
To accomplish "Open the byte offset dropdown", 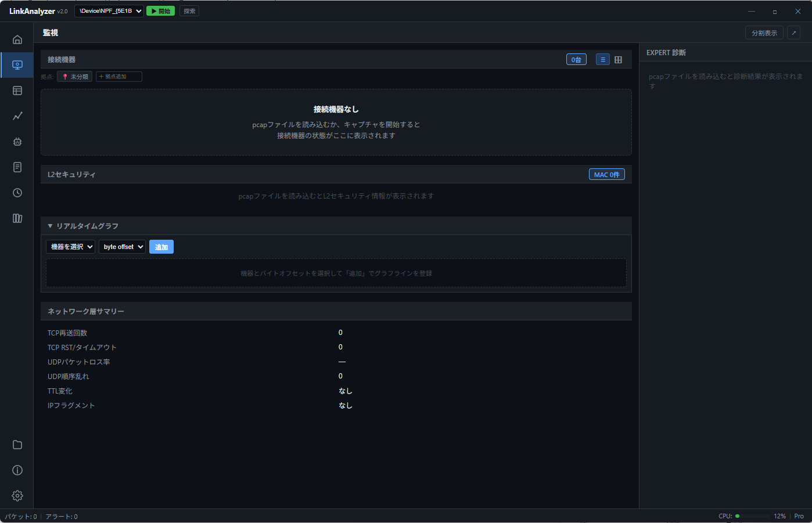I will (x=122, y=247).
